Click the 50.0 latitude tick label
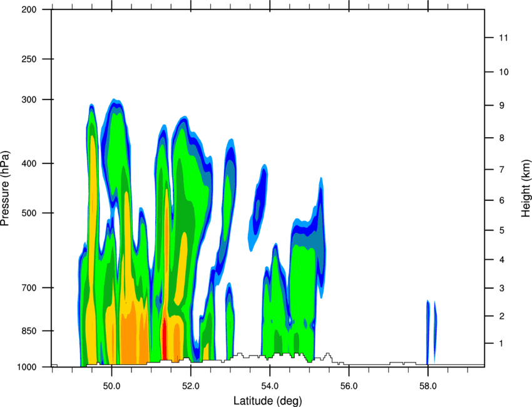This screenshot has height=407, width=532. coord(111,386)
